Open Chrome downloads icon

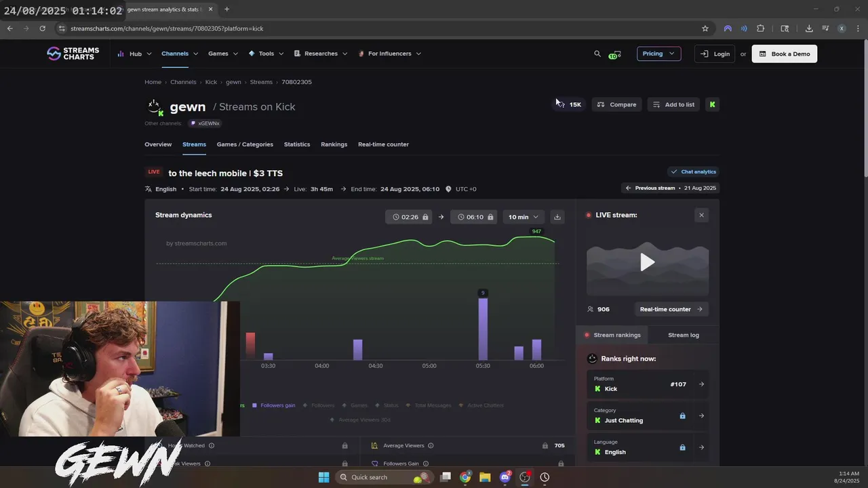coord(809,28)
